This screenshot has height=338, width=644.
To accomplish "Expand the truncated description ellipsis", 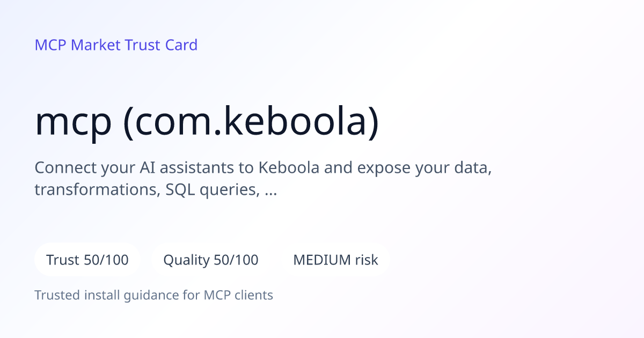I will point(271,189).
